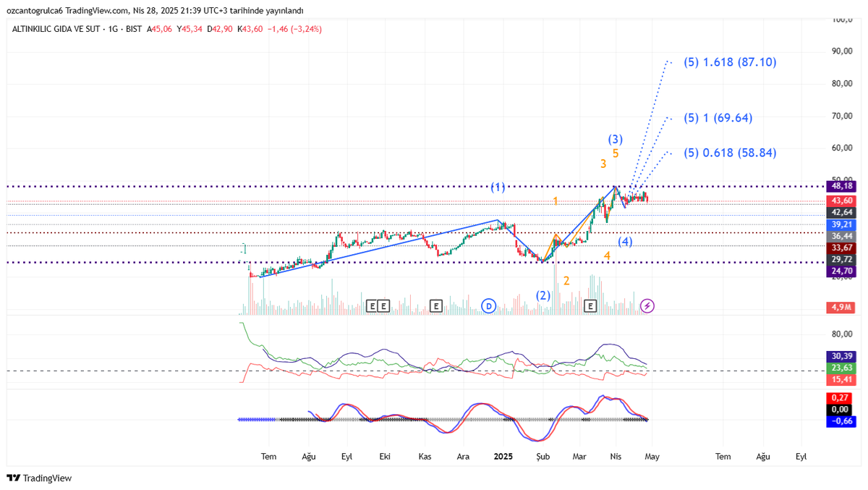Click the K43,60 close value
868x490 pixels.
point(250,29)
